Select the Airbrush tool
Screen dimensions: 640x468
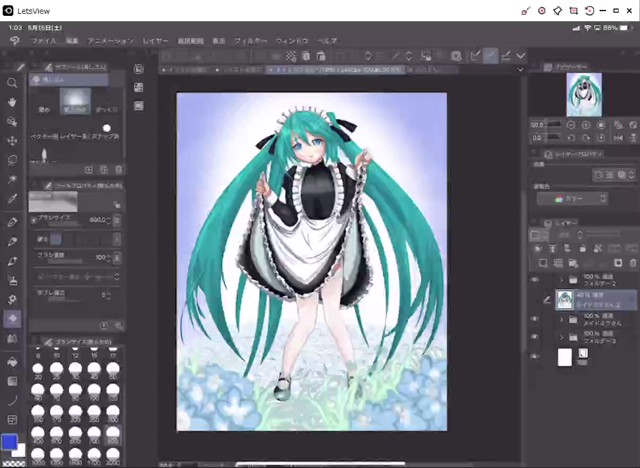coord(12,280)
